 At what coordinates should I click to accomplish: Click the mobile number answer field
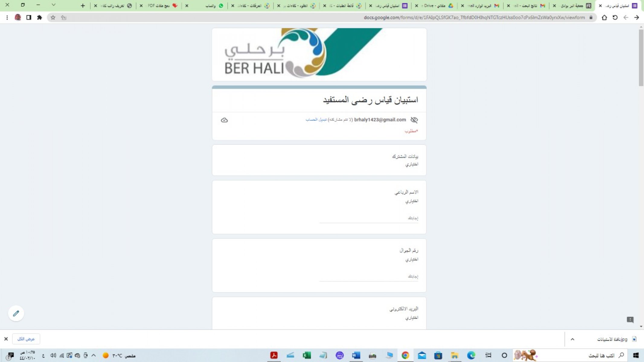pyautogui.click(x=369, y=276)
